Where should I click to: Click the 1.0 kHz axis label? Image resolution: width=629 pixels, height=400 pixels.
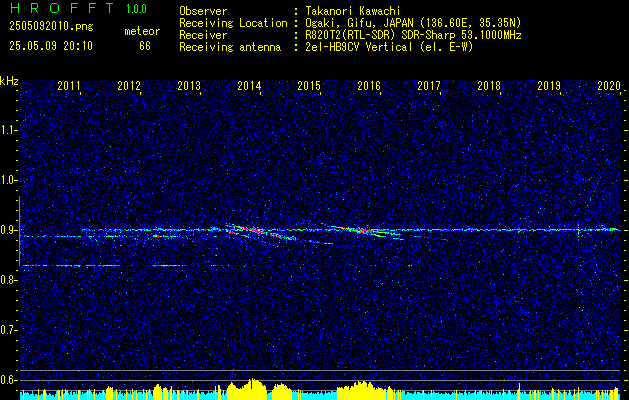(8, 181)
